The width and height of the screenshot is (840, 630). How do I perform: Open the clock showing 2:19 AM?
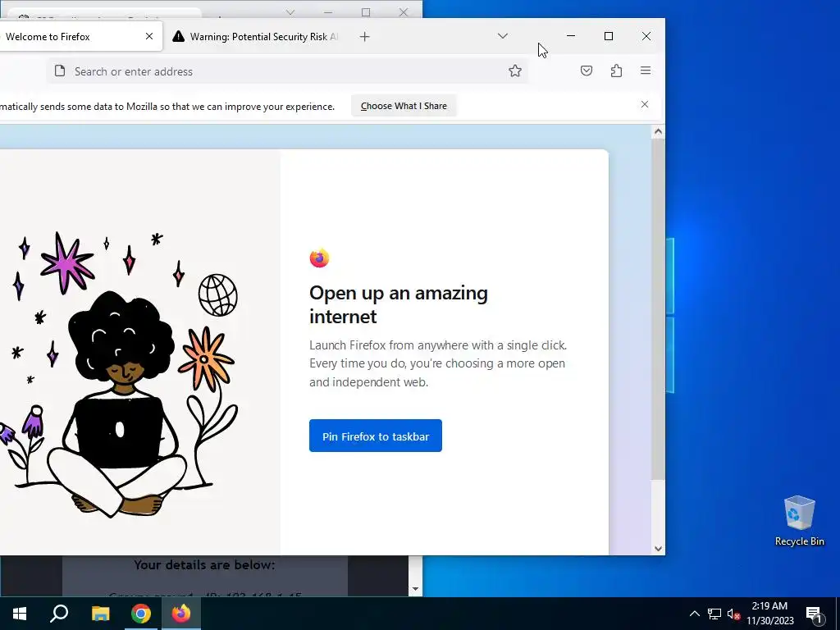click(769, 614)
